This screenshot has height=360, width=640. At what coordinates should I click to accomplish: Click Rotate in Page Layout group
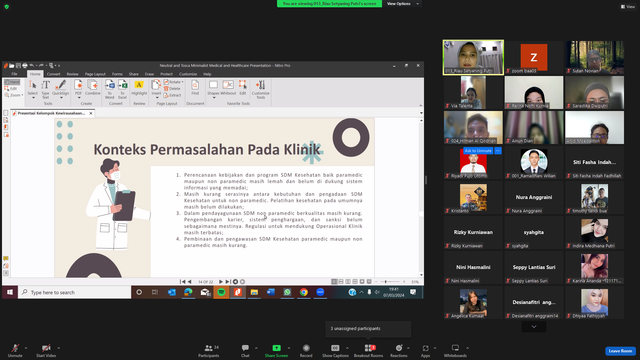tap(173, 82)
